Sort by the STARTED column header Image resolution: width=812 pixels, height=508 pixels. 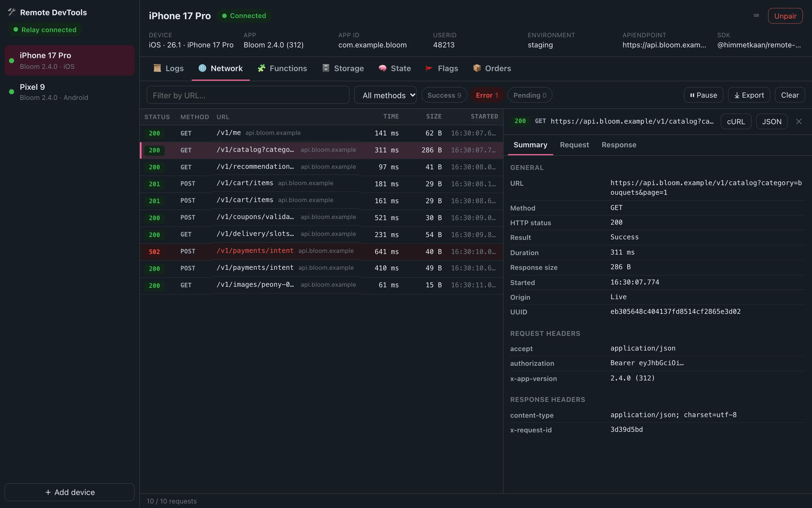484,117
